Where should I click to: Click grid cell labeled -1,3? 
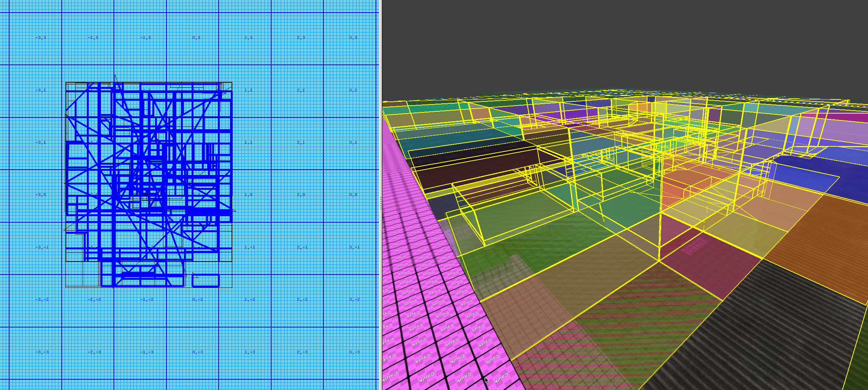[145, 38]
